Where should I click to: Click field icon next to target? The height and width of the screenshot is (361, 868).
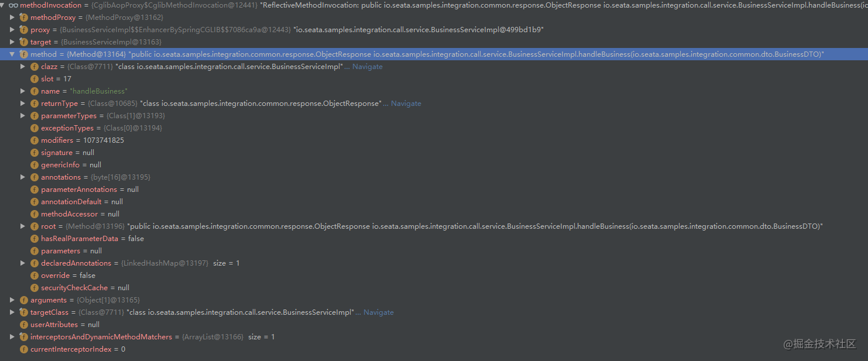pyautogui.click(x=23, y=42)
